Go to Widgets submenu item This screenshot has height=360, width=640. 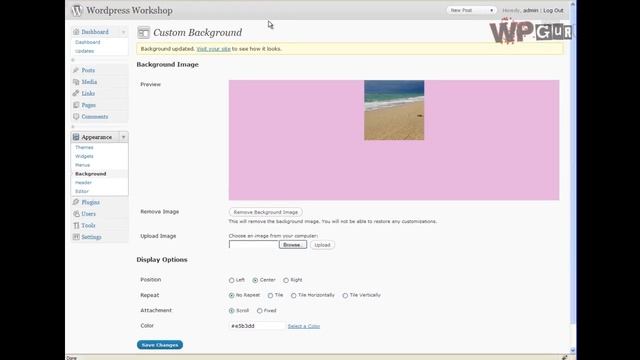point(84,156)
